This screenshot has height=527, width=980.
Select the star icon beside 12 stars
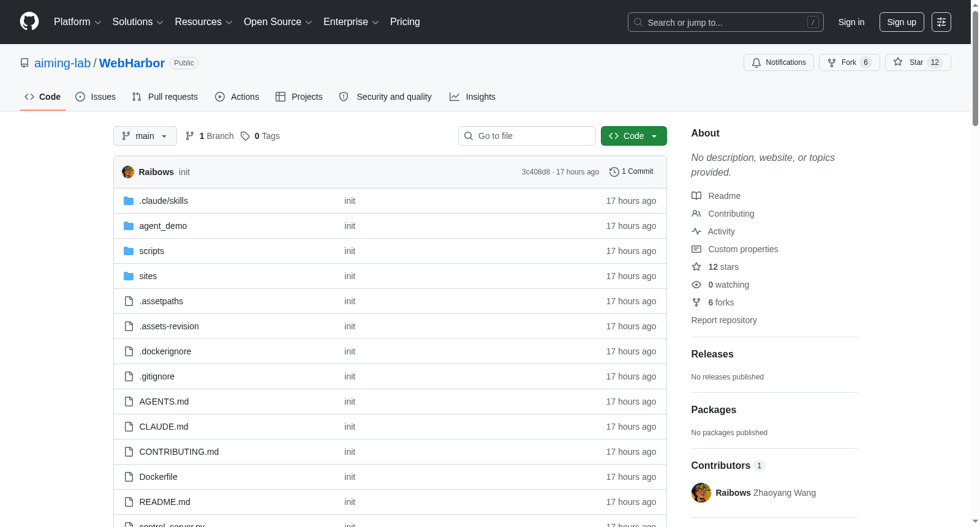pyautogui.click(x=696, y=267)
